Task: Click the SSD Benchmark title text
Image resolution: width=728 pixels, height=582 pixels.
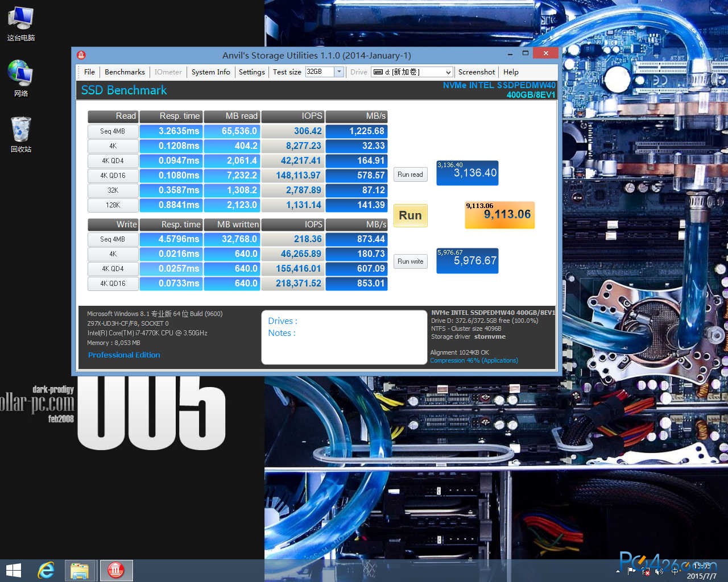Action: 124,90
